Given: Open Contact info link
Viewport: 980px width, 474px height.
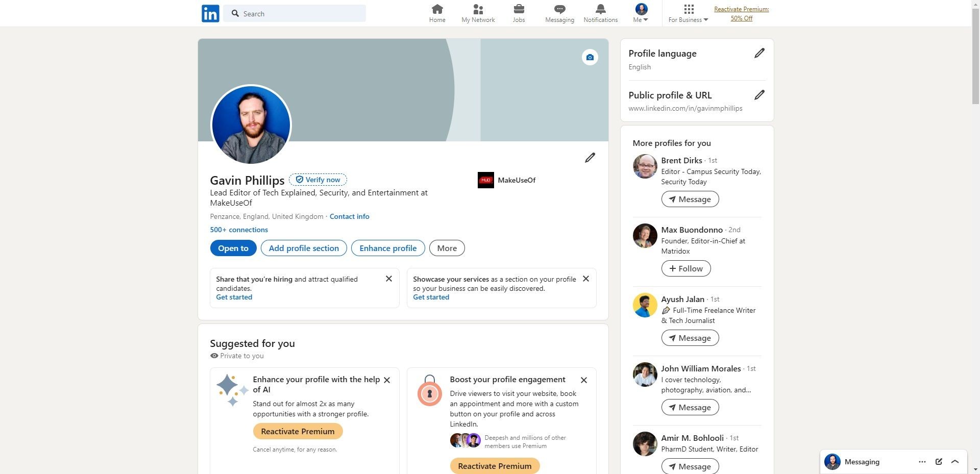Looking at the screenshot, I should [349, 216].
